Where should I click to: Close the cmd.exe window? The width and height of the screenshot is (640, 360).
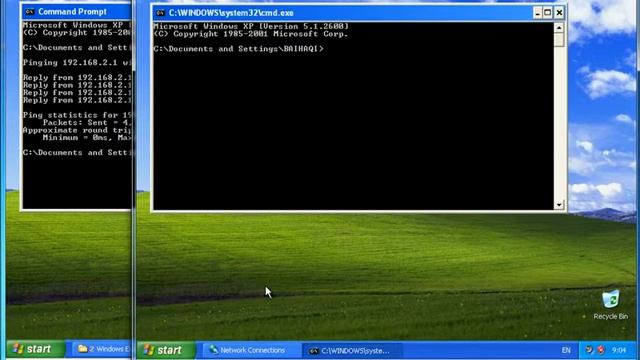(559, 13)
